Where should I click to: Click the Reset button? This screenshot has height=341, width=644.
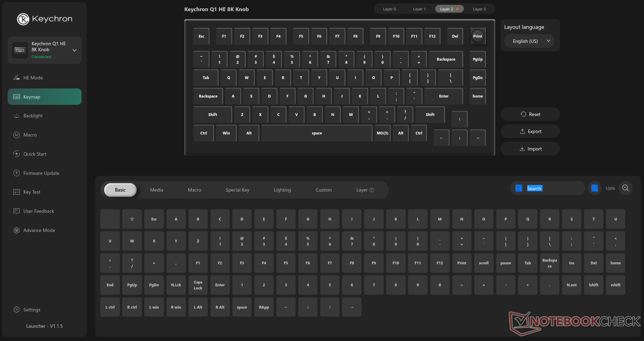point(530,114)
